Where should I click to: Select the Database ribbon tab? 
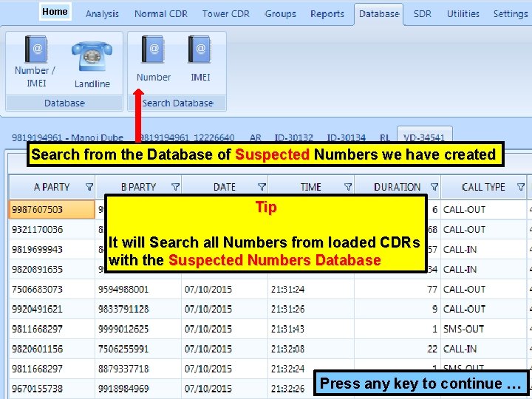pyautogui.click(x=379, y=14)
